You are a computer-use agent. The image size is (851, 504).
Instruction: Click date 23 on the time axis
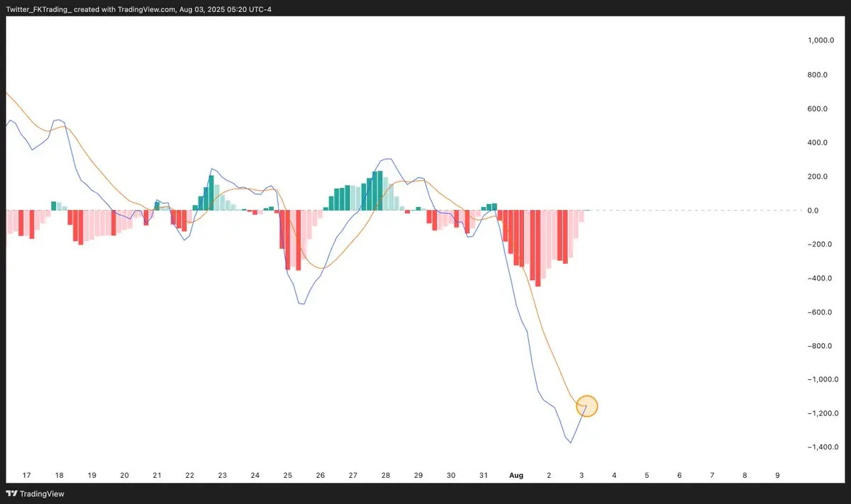pos(223,475)
